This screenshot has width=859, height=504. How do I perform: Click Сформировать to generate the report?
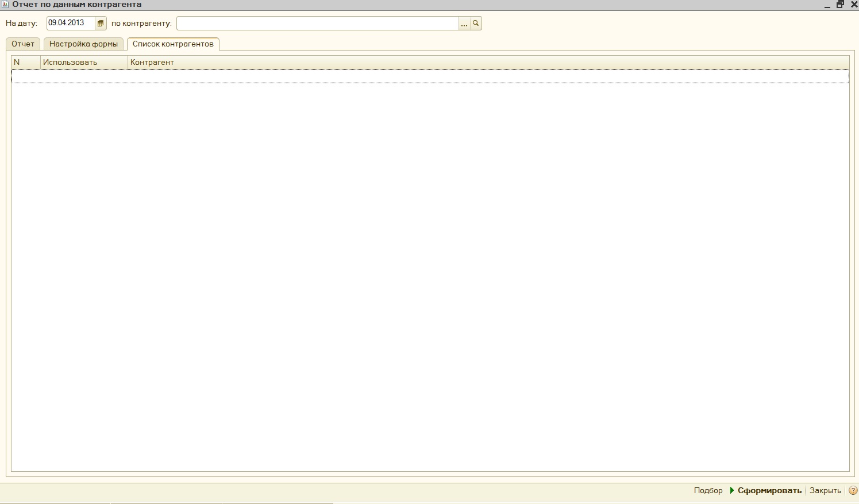coord(765,490)
